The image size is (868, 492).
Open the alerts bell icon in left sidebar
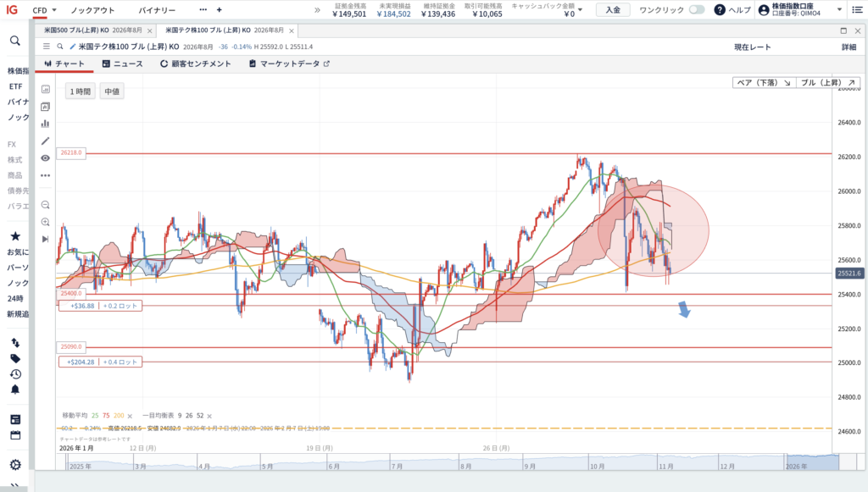tap(15, 390)
